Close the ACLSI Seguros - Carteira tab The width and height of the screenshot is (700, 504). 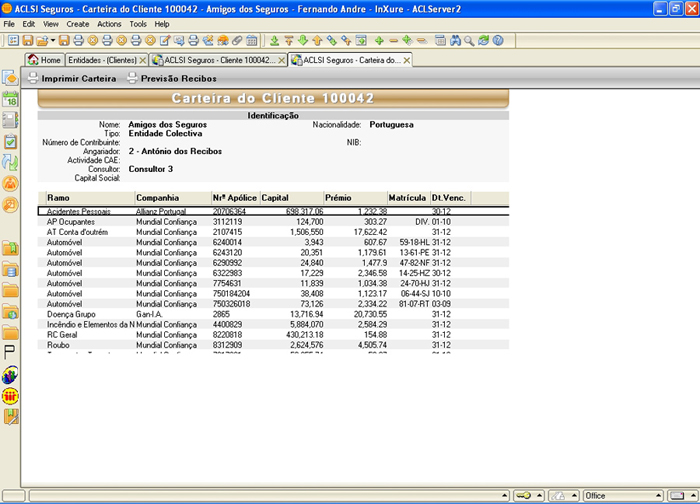click(x=407, y=60)
